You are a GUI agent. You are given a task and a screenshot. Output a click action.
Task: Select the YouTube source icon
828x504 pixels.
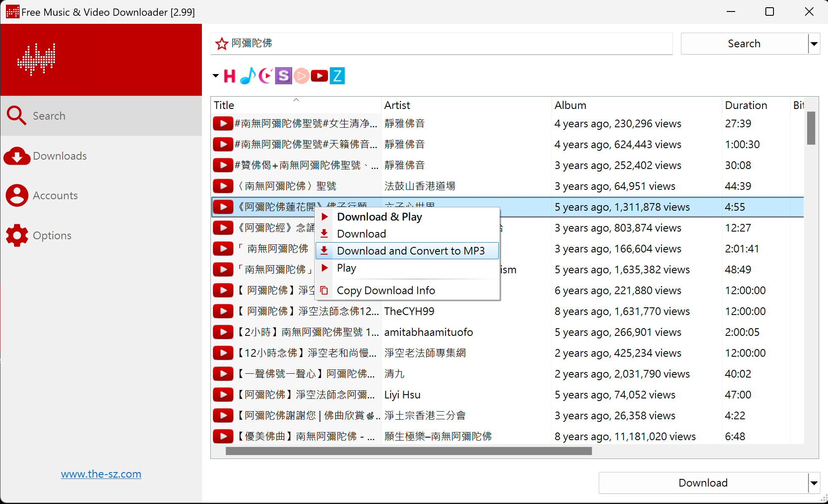point(319,76)
